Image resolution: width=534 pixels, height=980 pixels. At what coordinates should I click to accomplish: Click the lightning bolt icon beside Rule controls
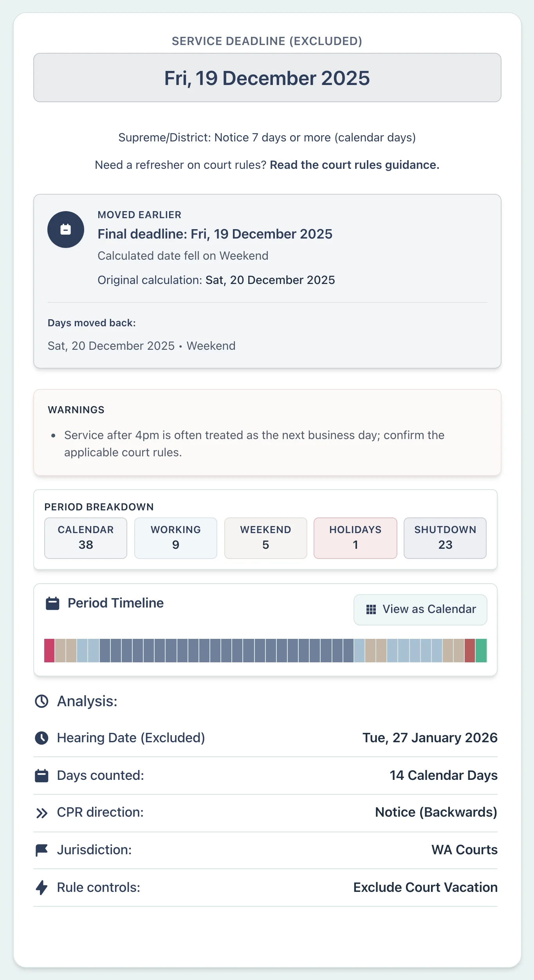(42, 888)
